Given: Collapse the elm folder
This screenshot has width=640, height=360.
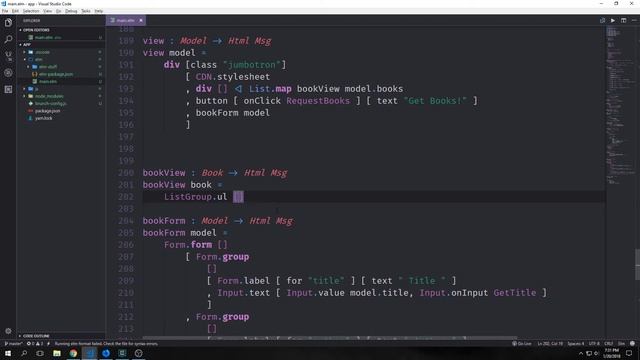Looking at the screenshot, I should coord(61,60).
